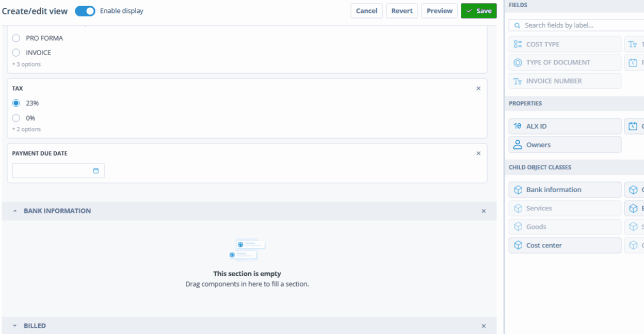Screen dimensions: 644x334
Task: Select the INVOICE radio option
Action: (16, 53)
